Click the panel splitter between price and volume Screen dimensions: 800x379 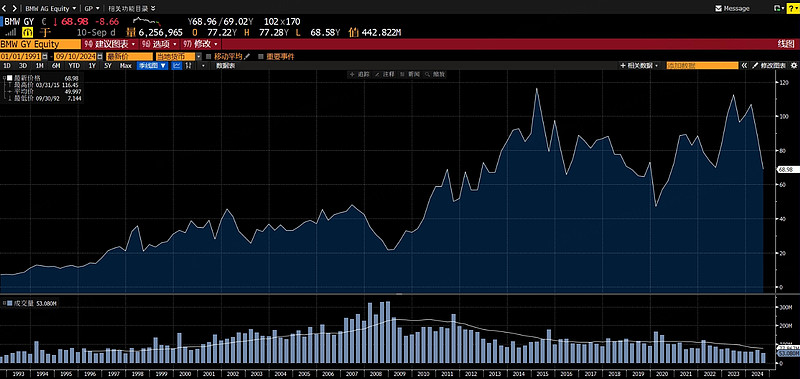tap(399, 294)
